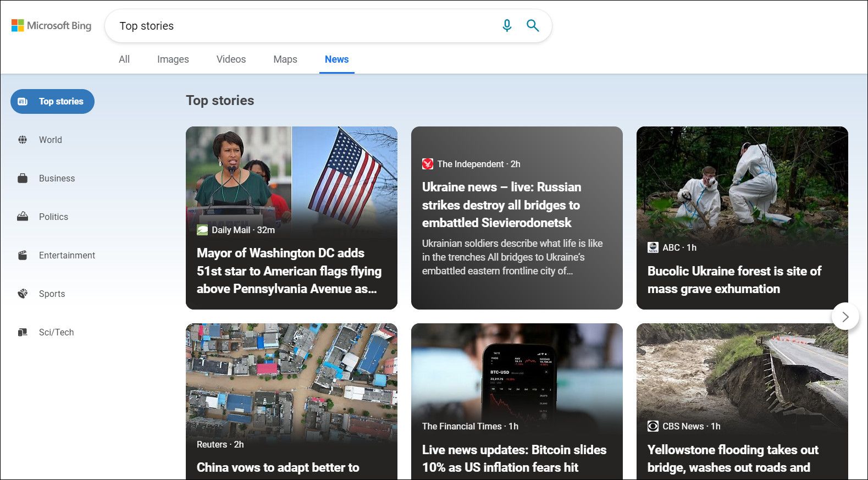Click the Politics icon in sidebar
The width and height of the screenshot is (868, 480).
coord(23,217)
